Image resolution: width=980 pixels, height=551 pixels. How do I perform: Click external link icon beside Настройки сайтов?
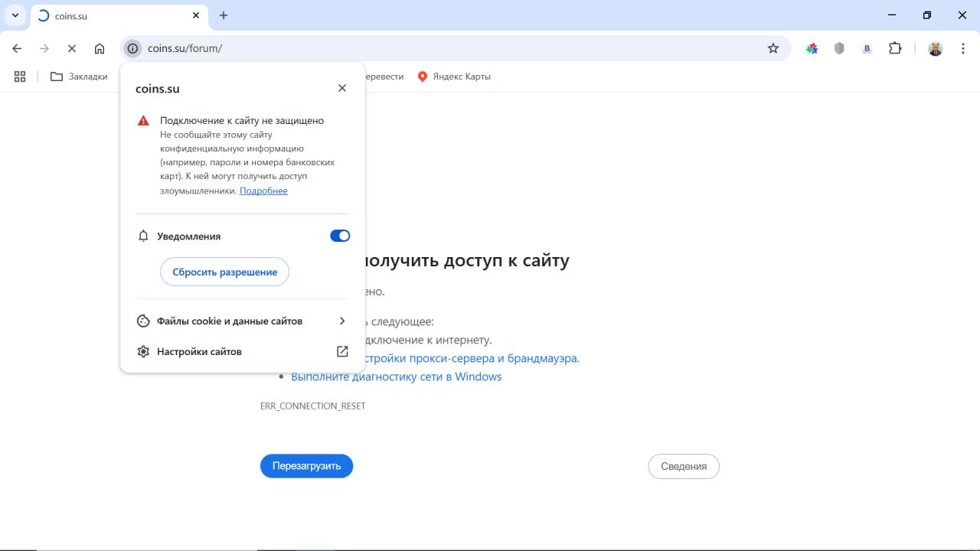click(342, 351)
